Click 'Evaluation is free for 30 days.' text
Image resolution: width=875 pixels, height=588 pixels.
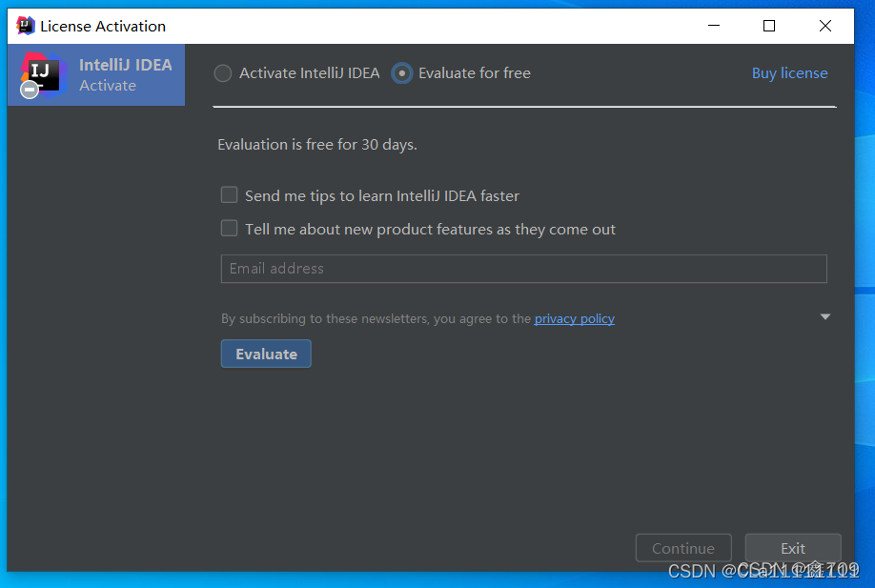317,145
